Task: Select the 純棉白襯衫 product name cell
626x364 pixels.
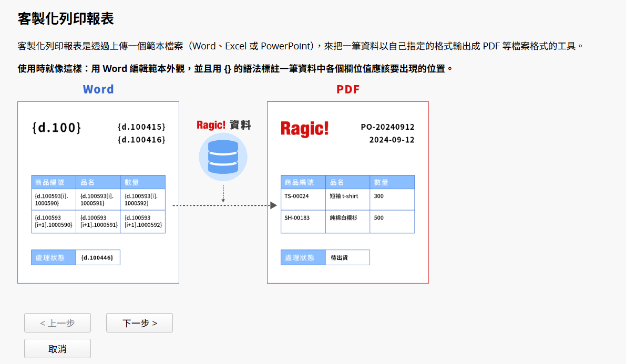Action: tap(343, 217)
